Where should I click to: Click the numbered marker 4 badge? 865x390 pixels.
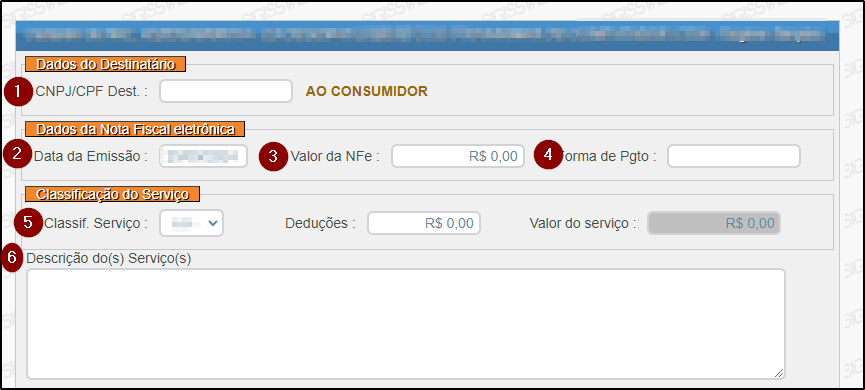point(548,154)
